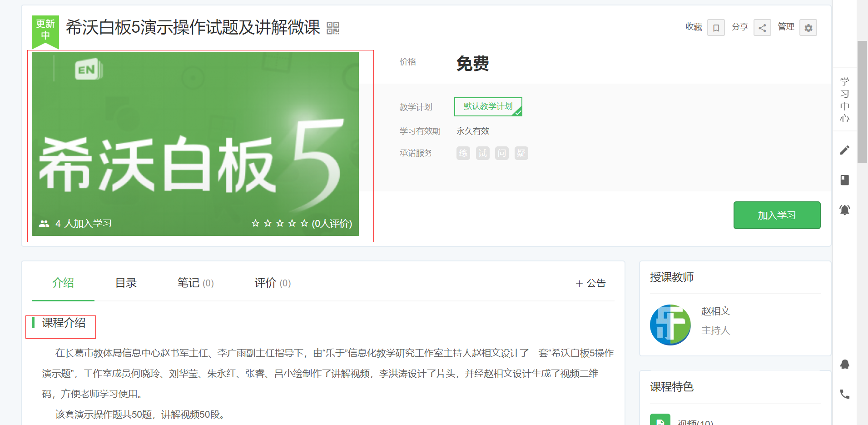Click the five-star rating on cover
868x425 pixels.
tap(280, 223)
